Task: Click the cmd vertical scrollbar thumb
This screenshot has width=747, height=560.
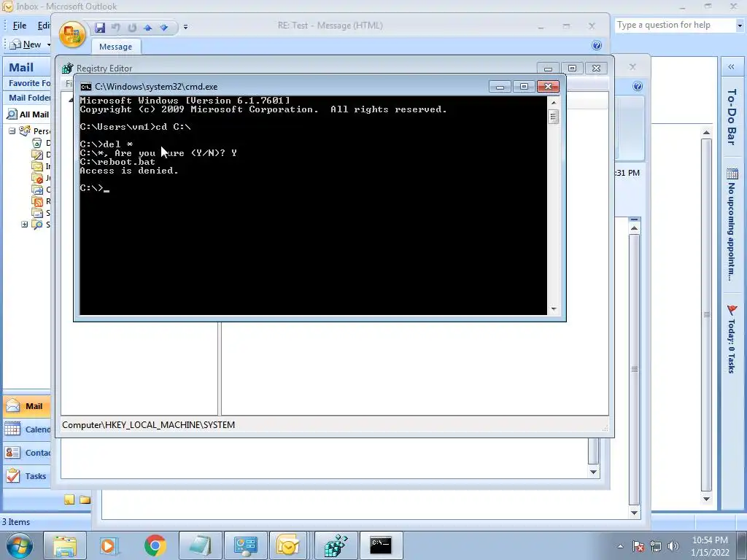Action: coord(553,117)
